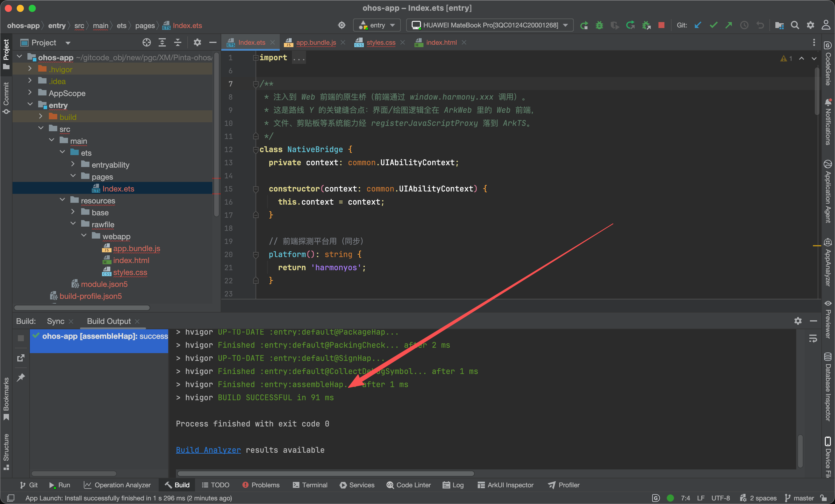Click Build Output horizontal scrollbar
The width and height of the screenshot is (835, 504).
(x=326, y=473)
